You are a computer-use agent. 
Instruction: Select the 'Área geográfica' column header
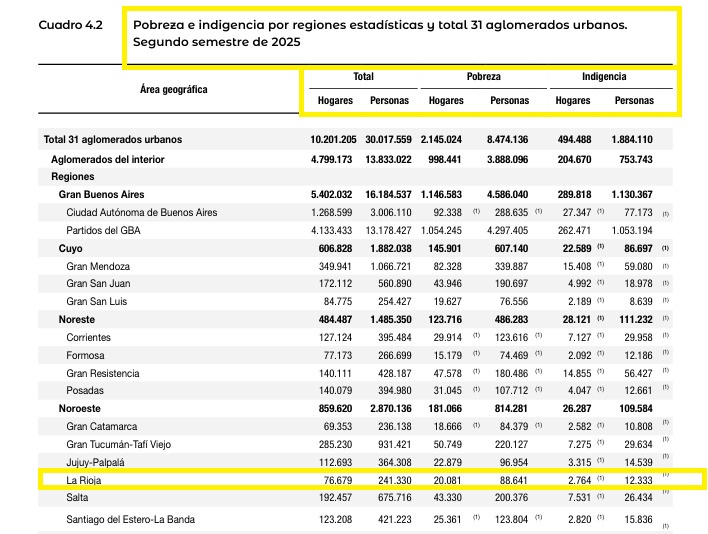coord(173,89)
